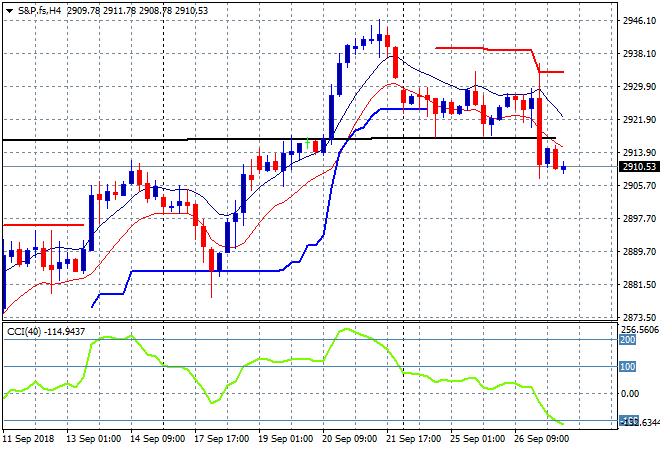Click the CCI 0.00 level label
The image size is (660, 450).
630,394
